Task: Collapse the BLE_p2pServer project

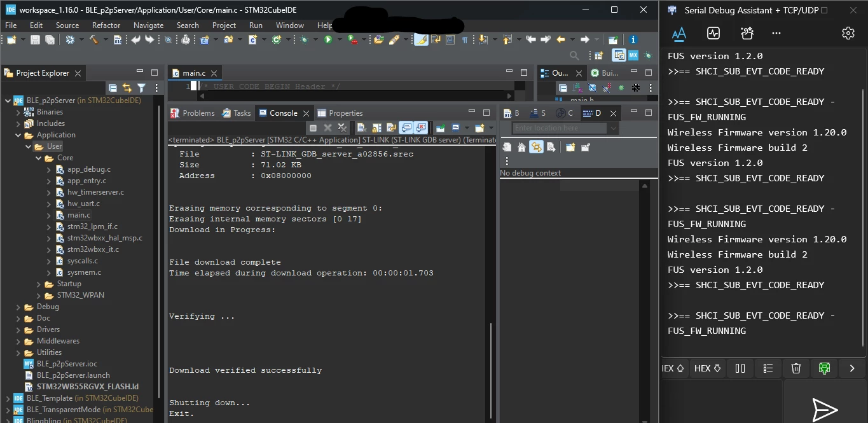Action: (7, 100)
